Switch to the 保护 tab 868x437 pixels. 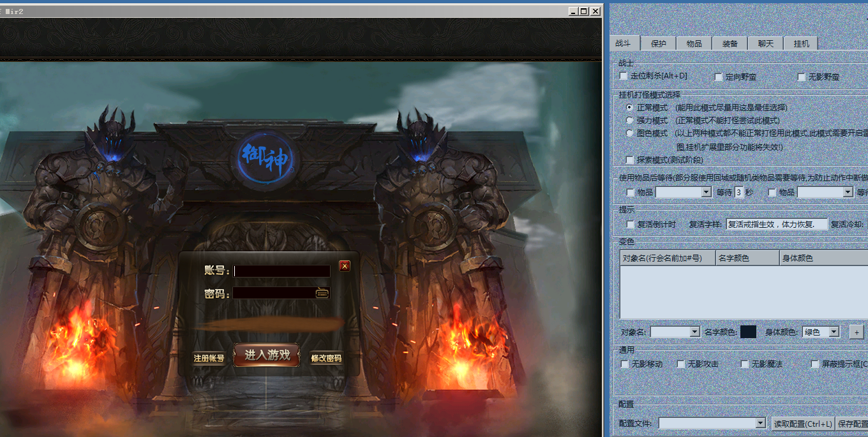(x=659, y=43)
